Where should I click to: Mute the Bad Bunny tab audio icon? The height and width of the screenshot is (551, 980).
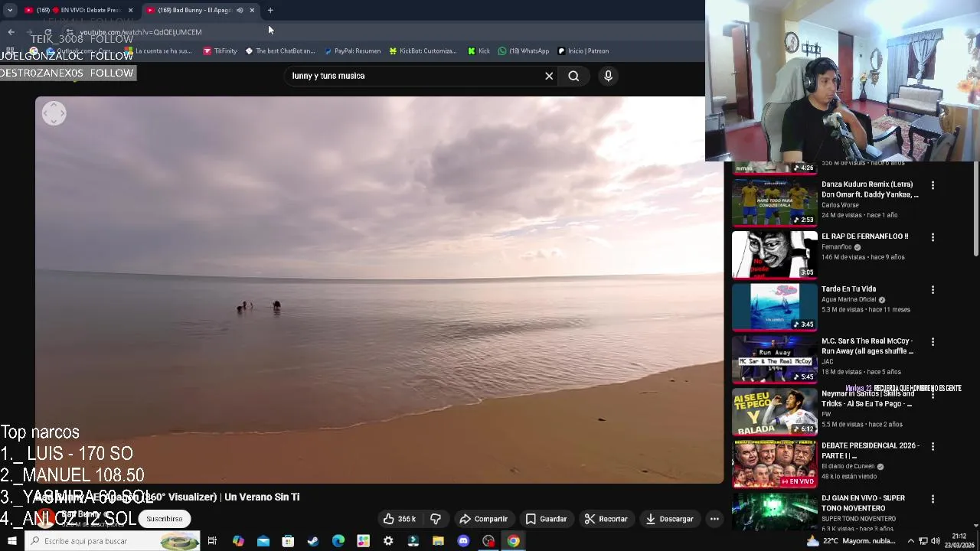tap(240, 10)
